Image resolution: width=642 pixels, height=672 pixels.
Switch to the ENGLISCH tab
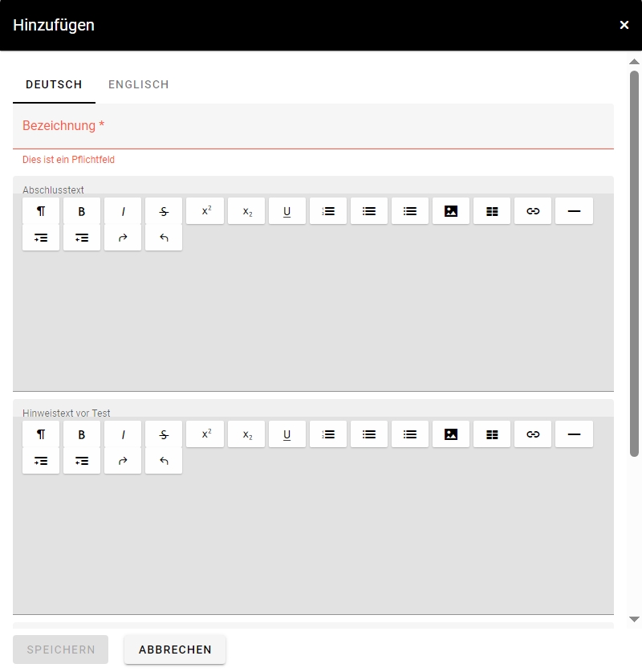coord(138,84)
